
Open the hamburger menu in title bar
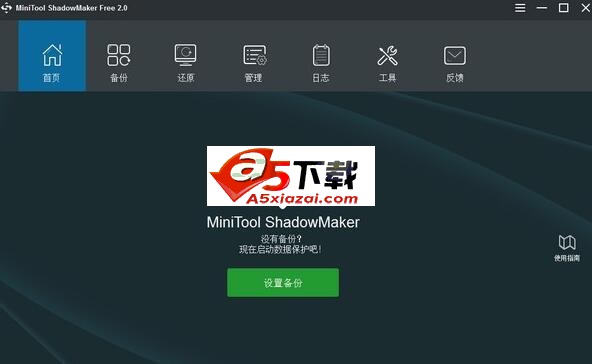(x=520, y=8)
